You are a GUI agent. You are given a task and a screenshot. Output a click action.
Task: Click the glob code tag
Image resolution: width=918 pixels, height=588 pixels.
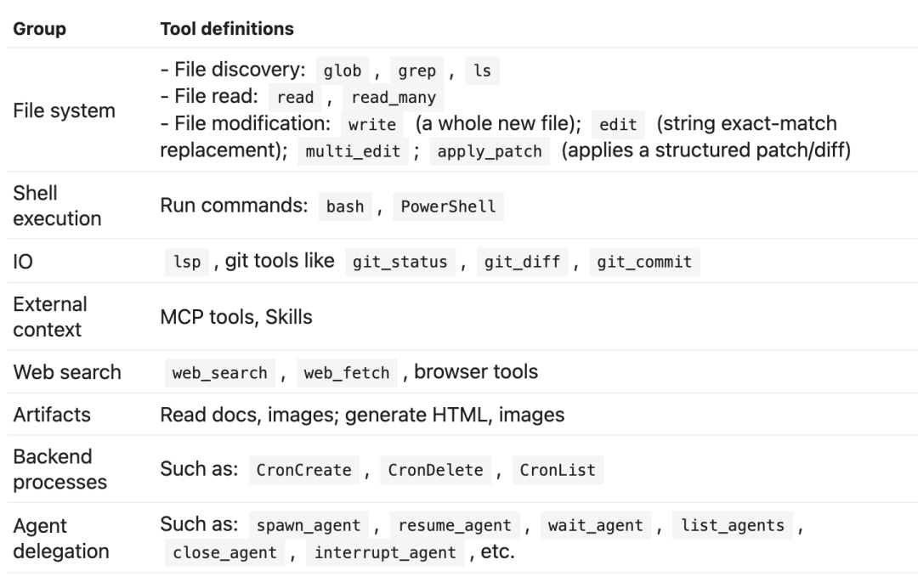[x=343, y=71]
